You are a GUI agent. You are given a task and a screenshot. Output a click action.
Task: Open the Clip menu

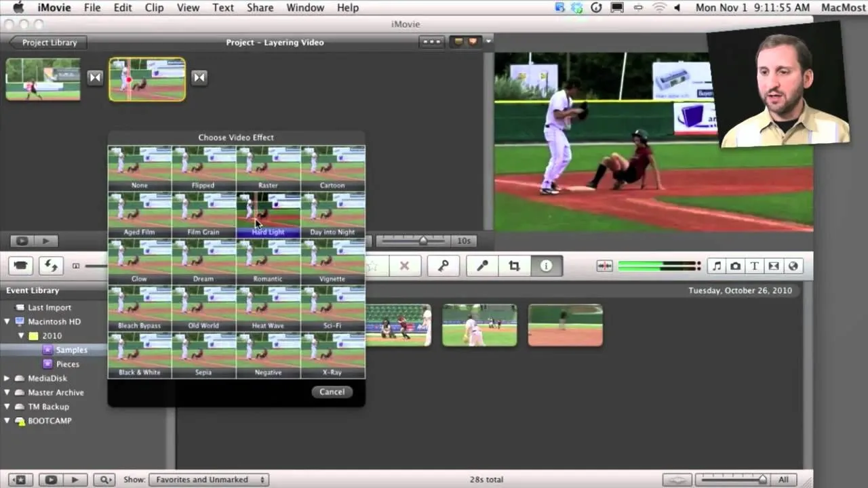[155, 7]
